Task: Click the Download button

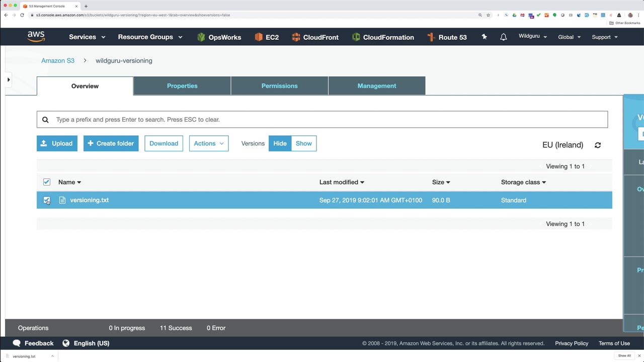Action: point(164,143)
